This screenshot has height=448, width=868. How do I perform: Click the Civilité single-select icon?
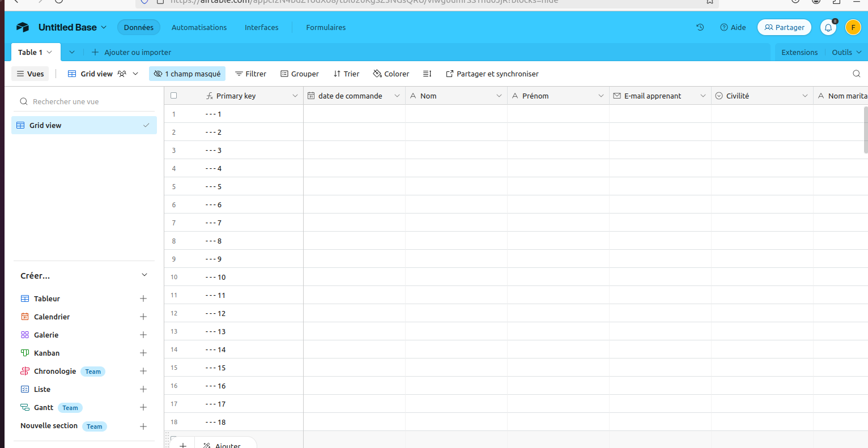(719, 96)
